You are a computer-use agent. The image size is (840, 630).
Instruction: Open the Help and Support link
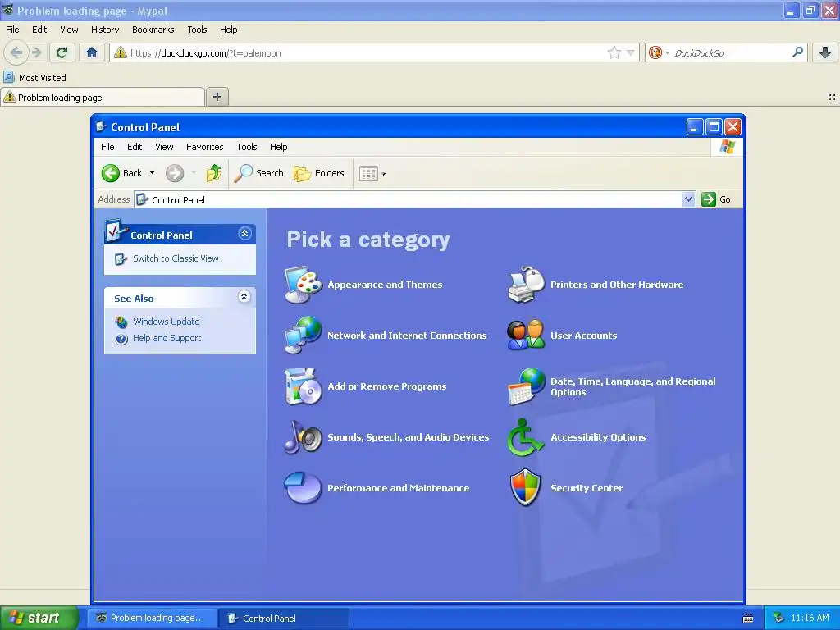click(x=167, y=338)
